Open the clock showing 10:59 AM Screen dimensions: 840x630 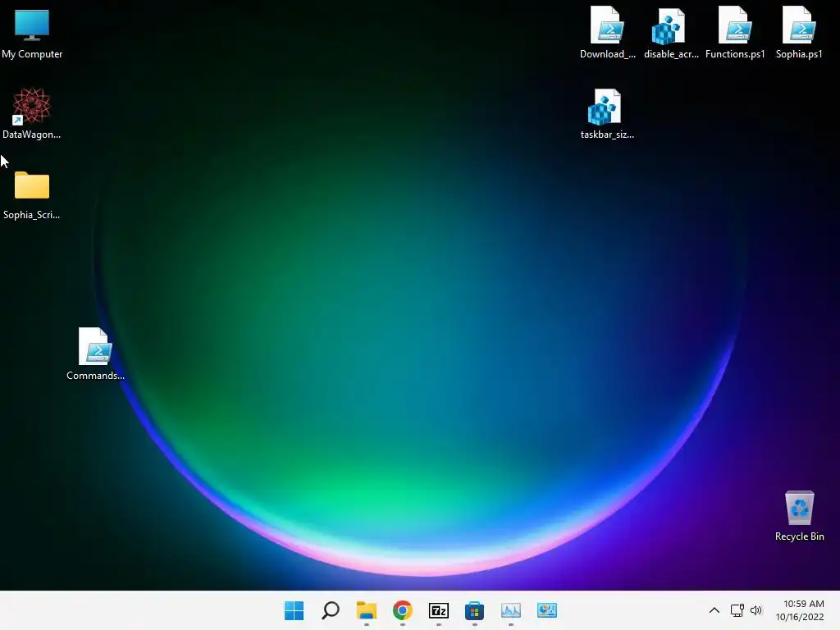coord(800,610)
